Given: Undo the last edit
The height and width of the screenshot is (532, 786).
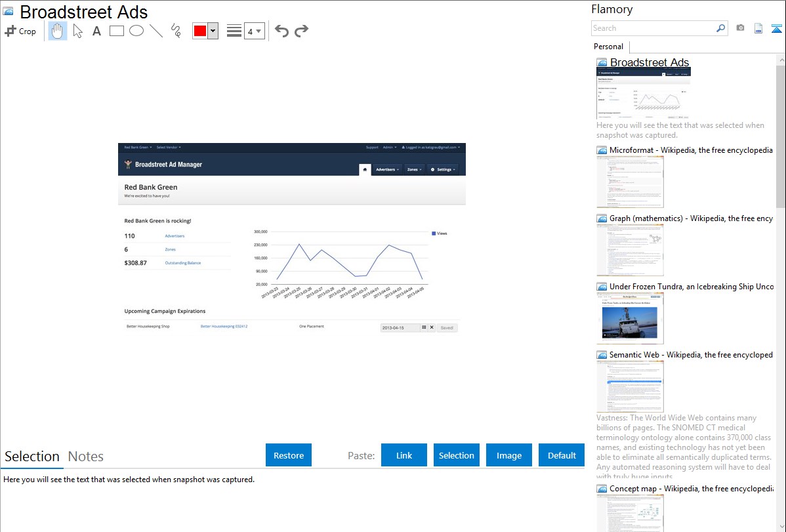Looking at the screenshot, I should coord(281,31).
